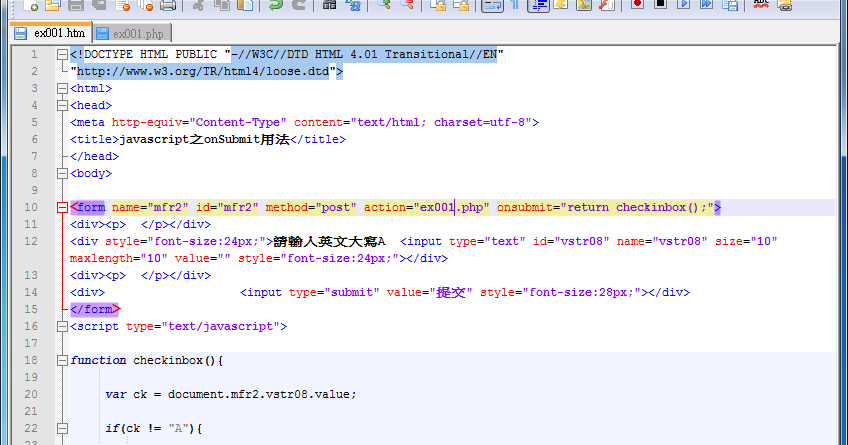Click the id="vstr08" attribute on line 12
The height and width of the screenshot is (445, 848).
pos(571,242)
